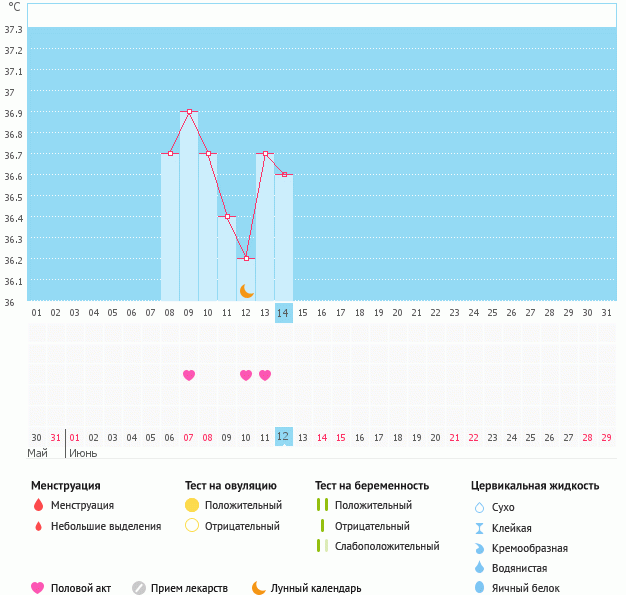Select the 36.9 temperature point on day 09
626x595 pixels.
pos(189,111)
